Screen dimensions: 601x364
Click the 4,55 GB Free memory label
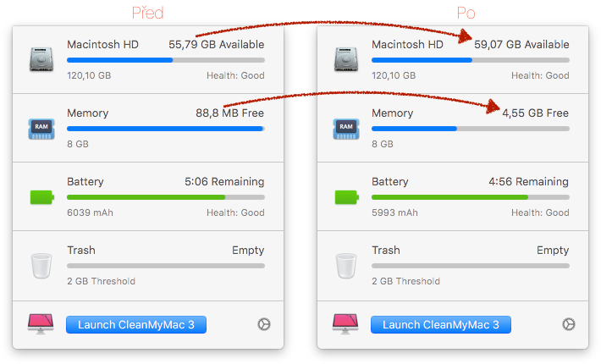[535, 113]
